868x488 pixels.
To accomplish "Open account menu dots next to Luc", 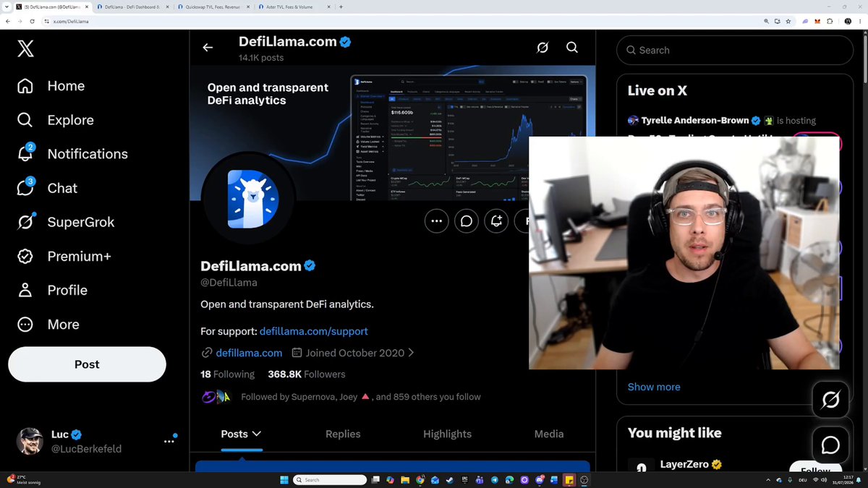I will [169, 441].
